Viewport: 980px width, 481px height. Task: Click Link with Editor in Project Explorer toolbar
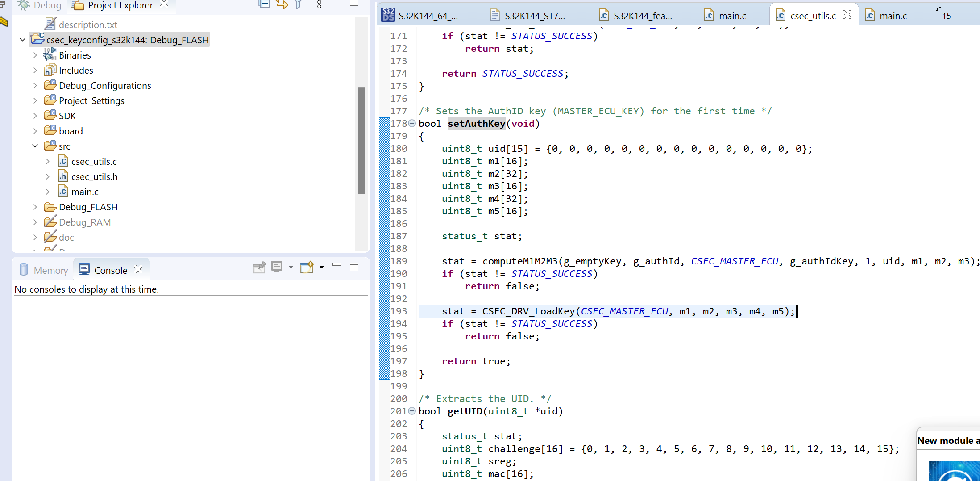click(282, 4)
